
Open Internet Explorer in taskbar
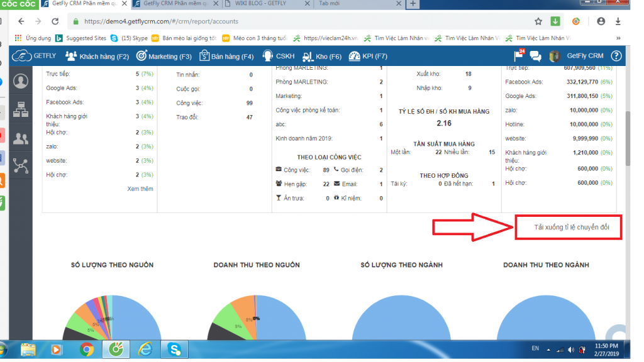coord(145,349)
